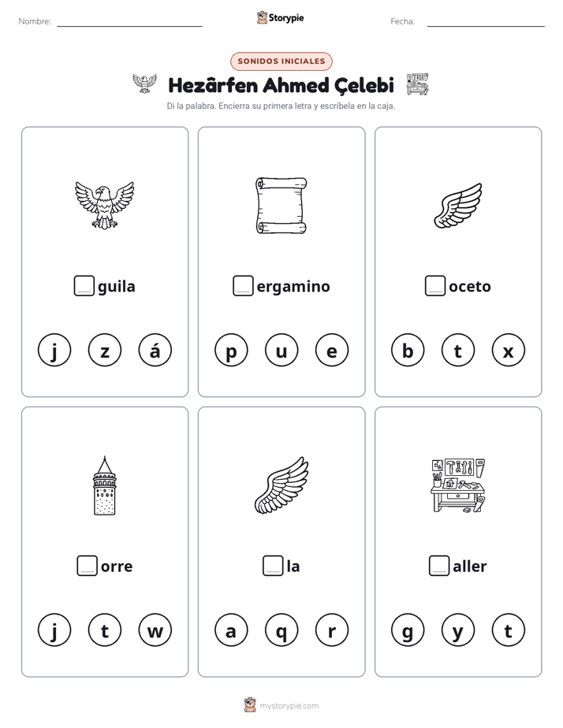Click the workshop bench picture above 'aller'
Viewport: 563px width, 728px height.
coord(458,485)
